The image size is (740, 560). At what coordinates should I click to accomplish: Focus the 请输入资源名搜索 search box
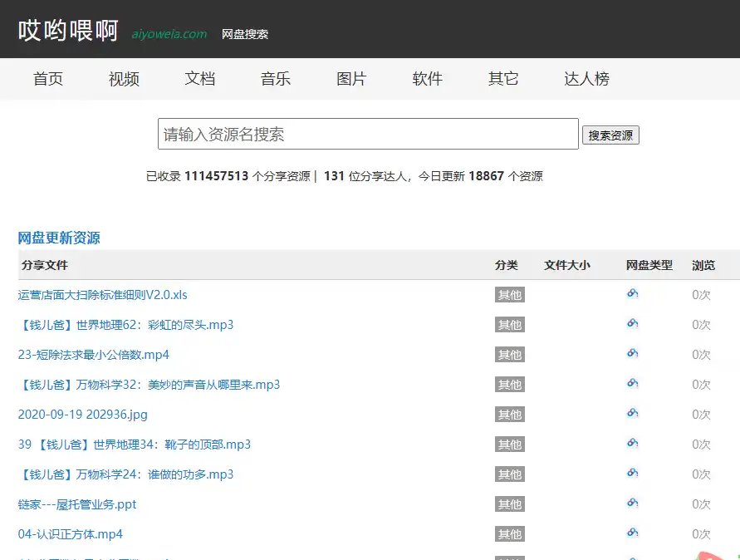tap(368, 134)
